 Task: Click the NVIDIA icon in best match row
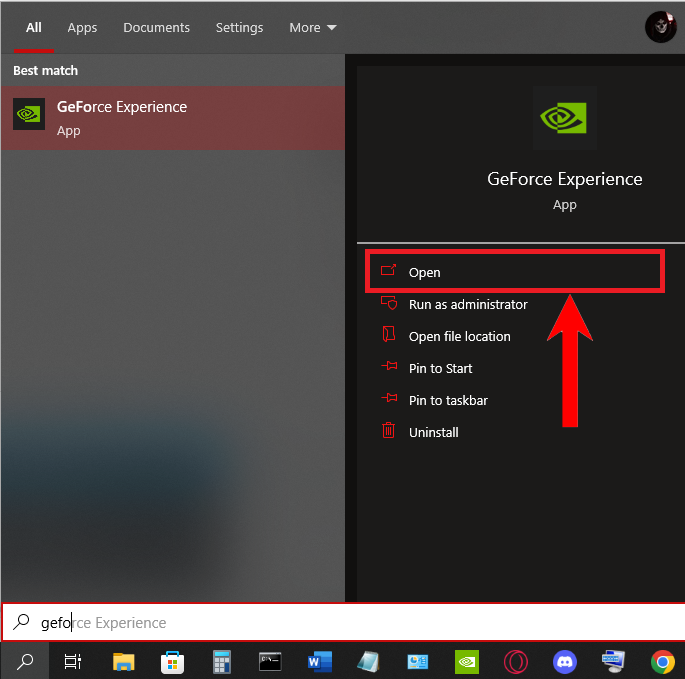[x=29, y=114]
